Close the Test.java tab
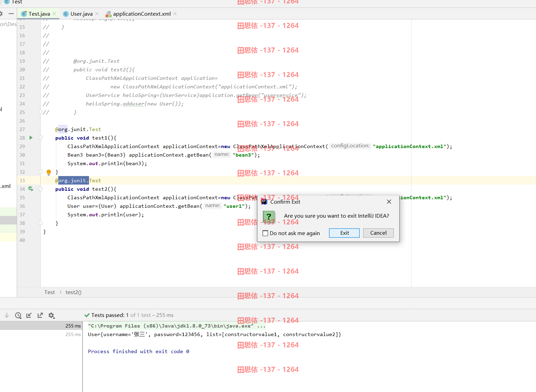536x392 pixels. pos(54,14)
